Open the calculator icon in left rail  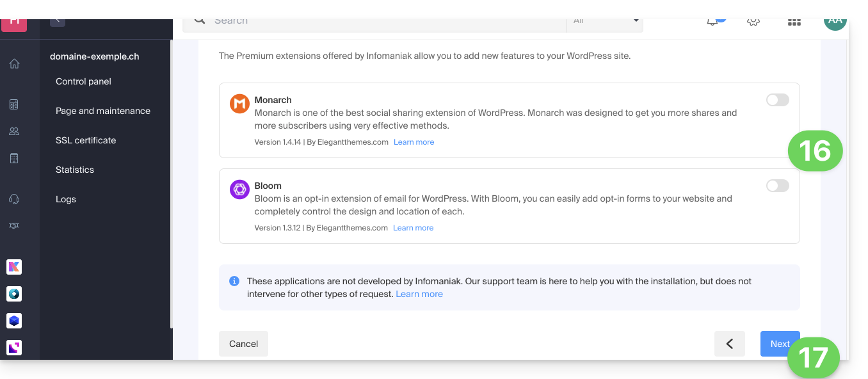pos(14,104)
